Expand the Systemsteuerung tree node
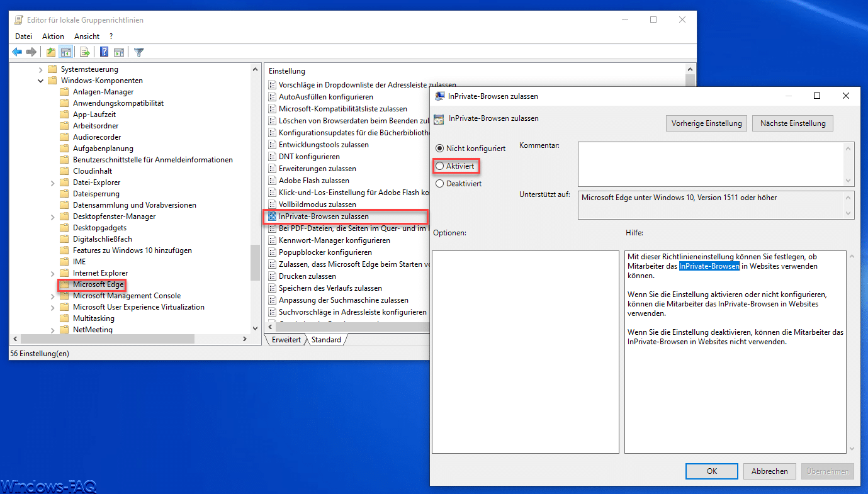 41,69
